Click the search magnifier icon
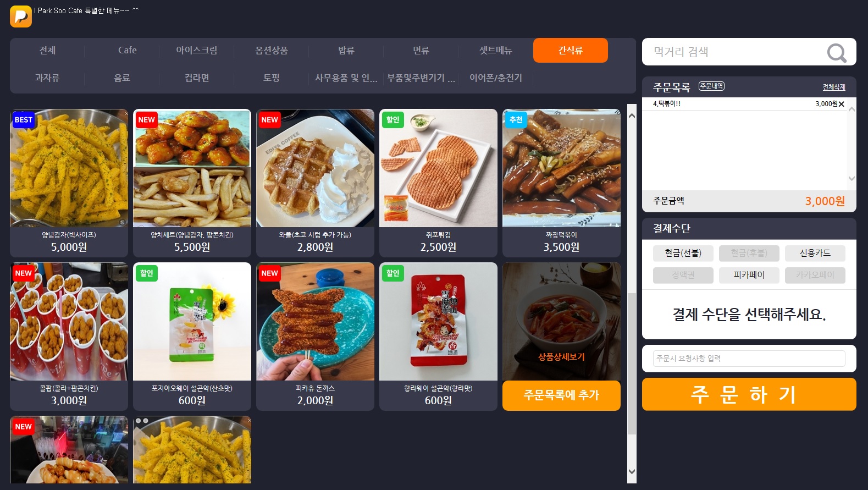The height and width of the screenshot is (490, 868). (837, 53)
